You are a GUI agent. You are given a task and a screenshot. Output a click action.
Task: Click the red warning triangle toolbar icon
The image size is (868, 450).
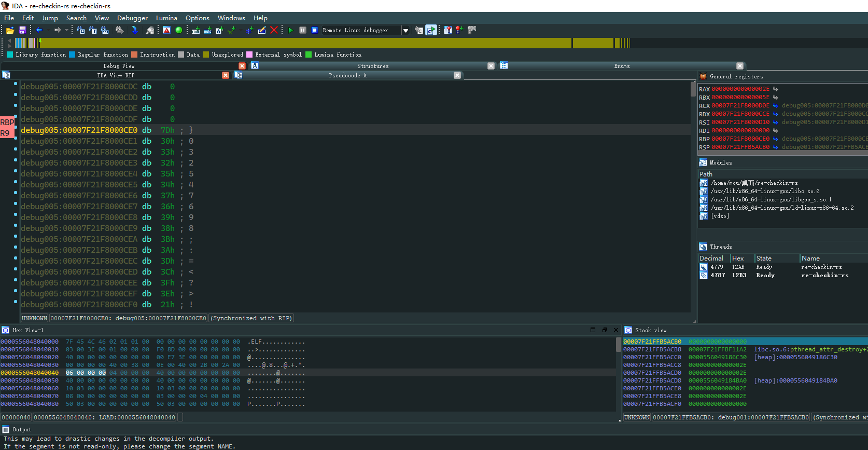point(166,30)
